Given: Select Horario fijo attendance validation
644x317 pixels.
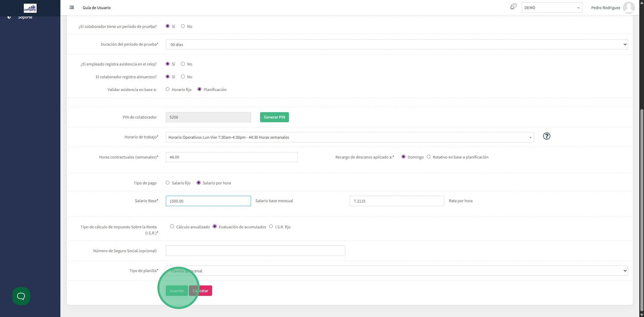Looking at the screenshot, I should pos(168,89).
